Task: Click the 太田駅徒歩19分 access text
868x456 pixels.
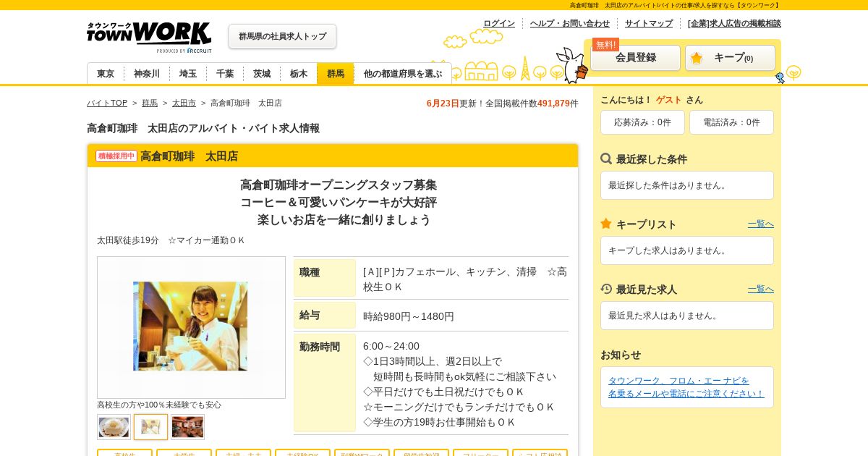Action: [128, 240]
